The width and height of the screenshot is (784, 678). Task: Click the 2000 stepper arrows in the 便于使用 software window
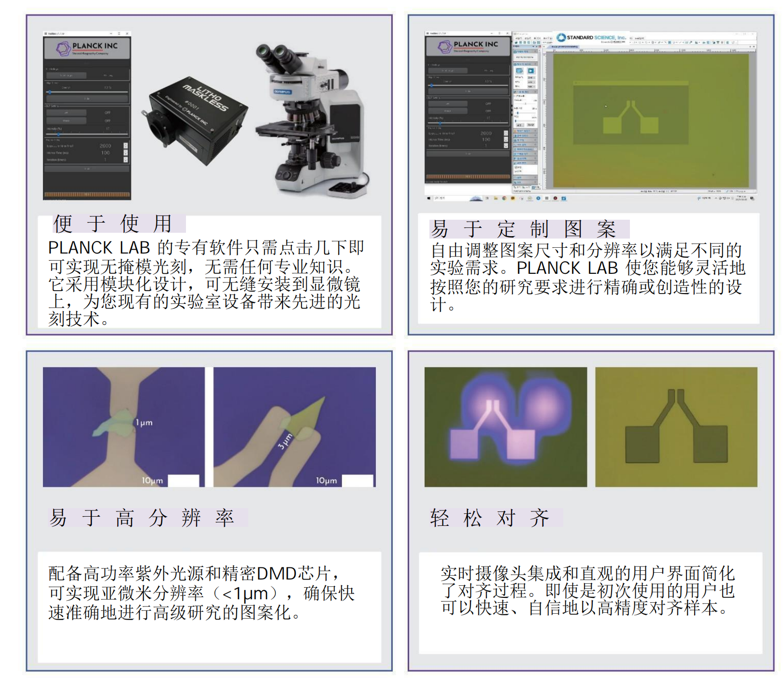(x=126, y=145)
